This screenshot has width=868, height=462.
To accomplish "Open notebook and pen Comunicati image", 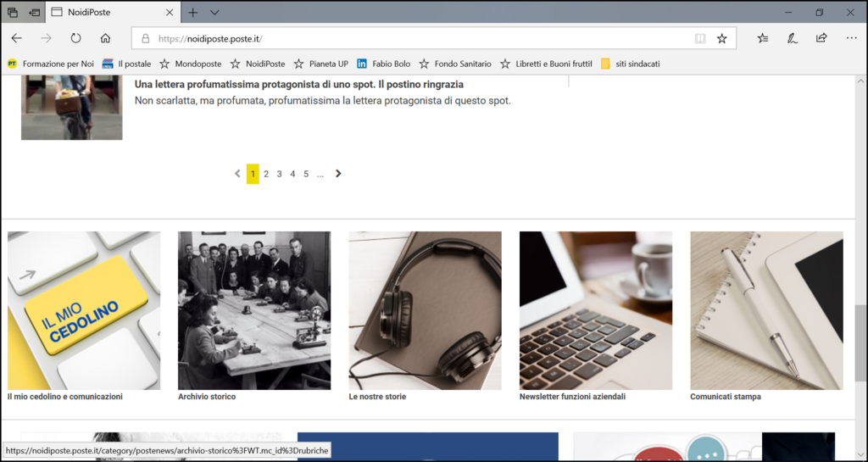I will click(x=766, y=310).
